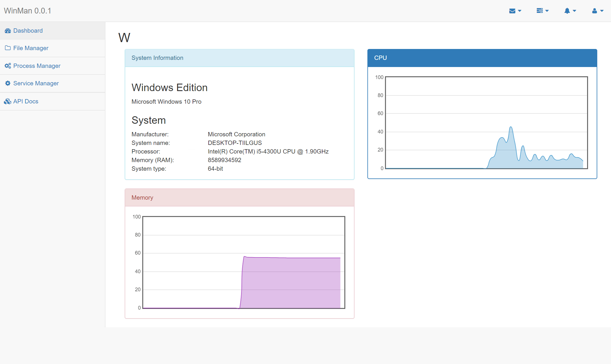The width and height of the screenshot is (611, 364).
Task: Open API Docs via the sitemap icon
Action: tap(7, 101)
